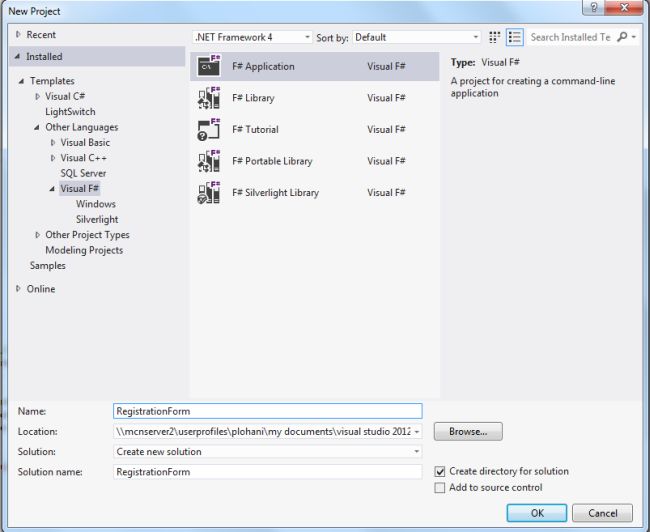Select Silverlight under Visual F#
The image size is (650, 532).
pyautogui.click(x=97, y=219)
